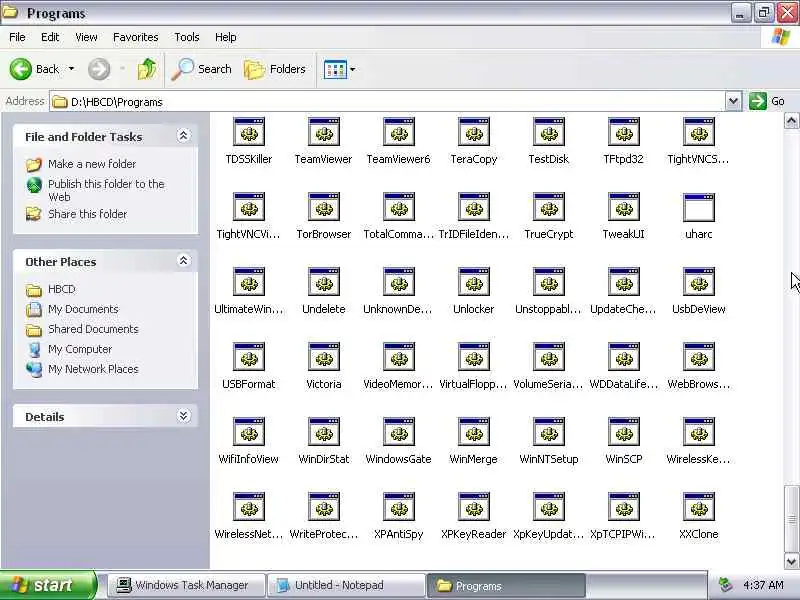Select the Victoria program icon
Viewport: 800px width, 600px height.
(324, 357)
